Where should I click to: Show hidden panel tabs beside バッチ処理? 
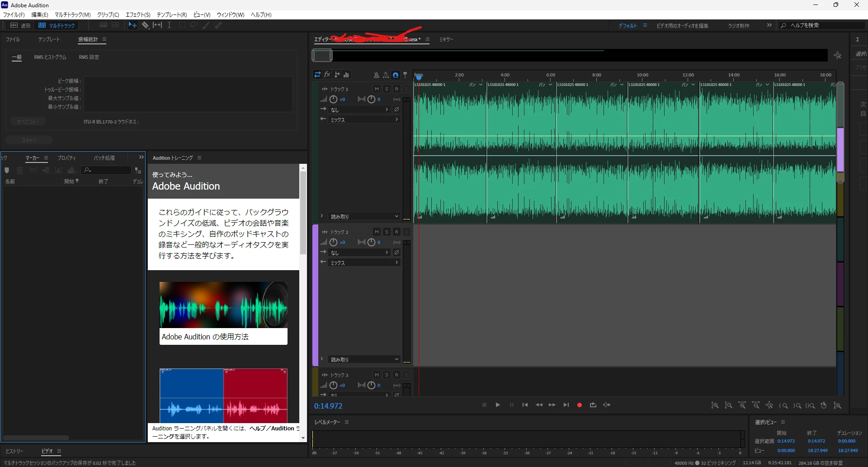[x=141, y=157]
